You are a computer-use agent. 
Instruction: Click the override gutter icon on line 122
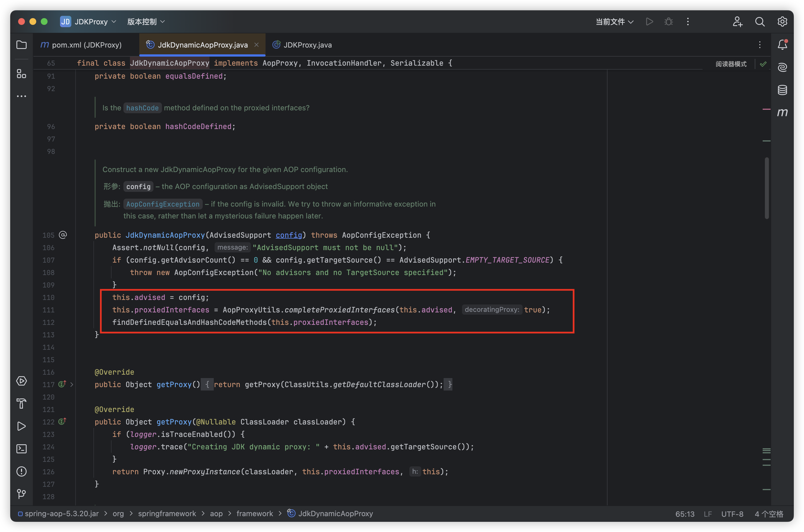[x=62, y=421]
